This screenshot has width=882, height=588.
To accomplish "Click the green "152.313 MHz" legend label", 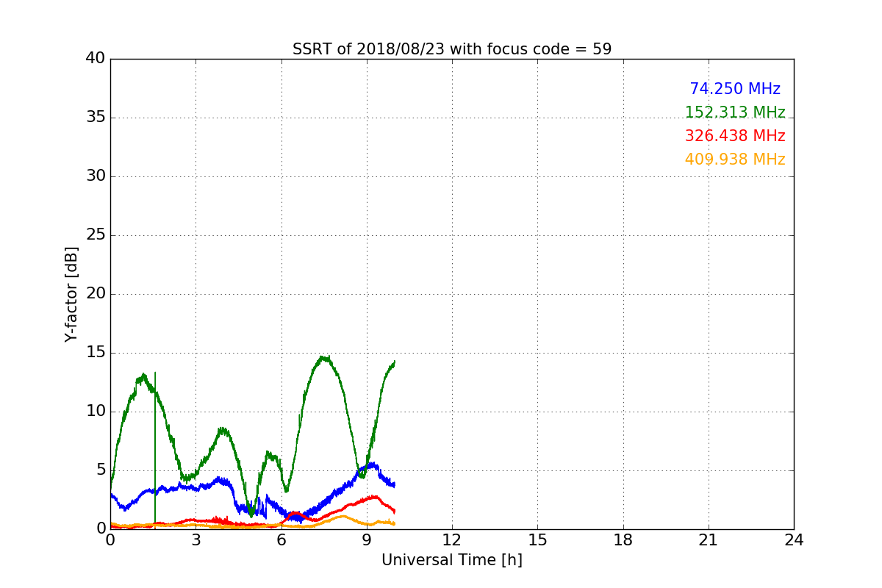I will pyautogui.click(x=735, y=112).
